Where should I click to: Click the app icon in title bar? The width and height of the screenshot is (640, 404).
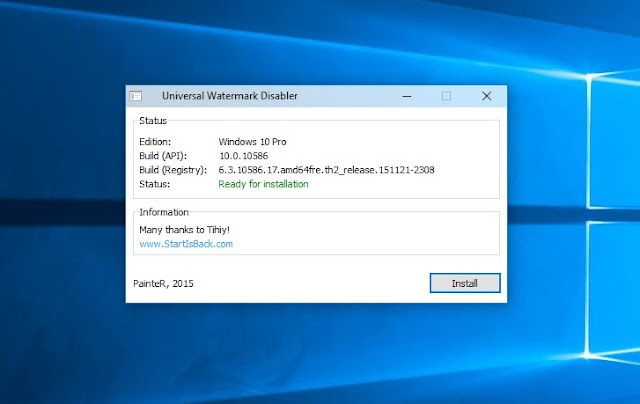click(136, 96)
